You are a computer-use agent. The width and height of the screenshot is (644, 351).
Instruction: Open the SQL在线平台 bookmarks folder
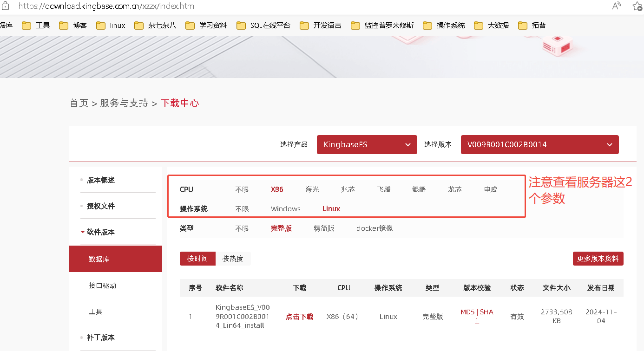coord(263,26)
